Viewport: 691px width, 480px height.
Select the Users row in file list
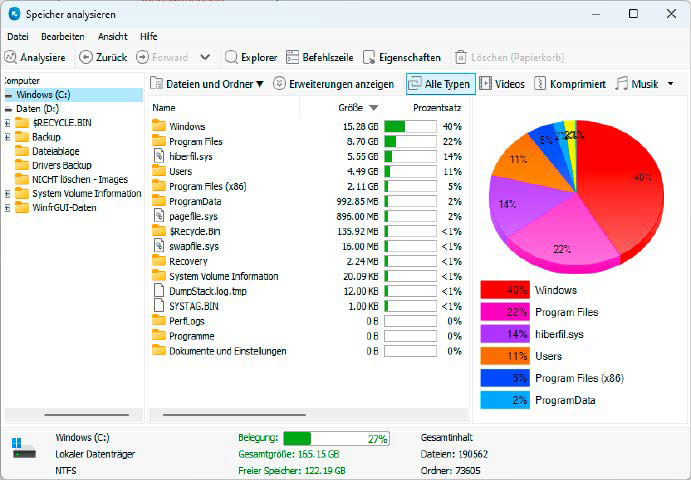point(307,171)
